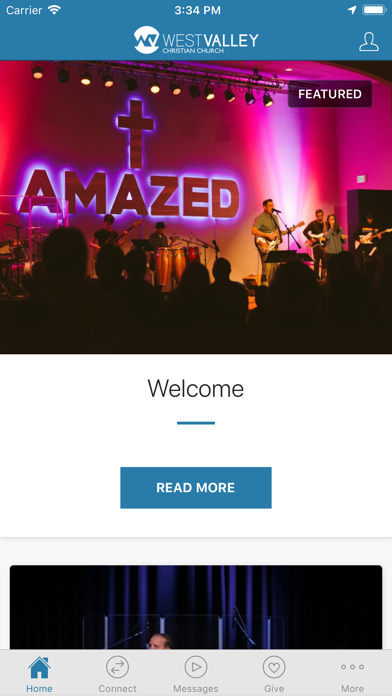Open the speaker video card thumbnail
Screen dimensions: 392x696
pyautogui.click(x=196, y=607)
